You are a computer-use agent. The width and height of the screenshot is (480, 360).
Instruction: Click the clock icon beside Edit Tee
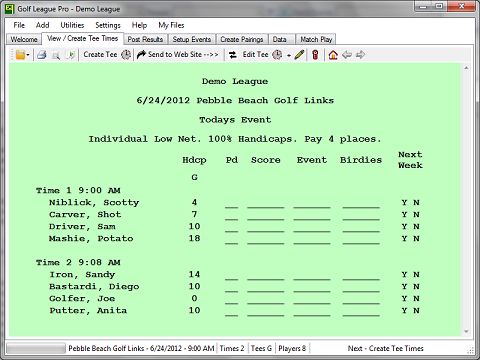[x=277, y=55]
